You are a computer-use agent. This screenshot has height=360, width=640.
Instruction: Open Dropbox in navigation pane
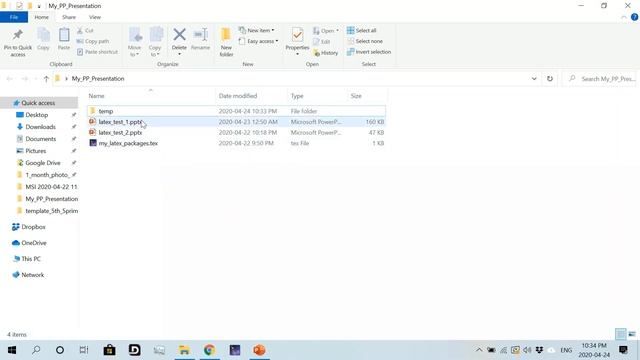coord(33,227)
